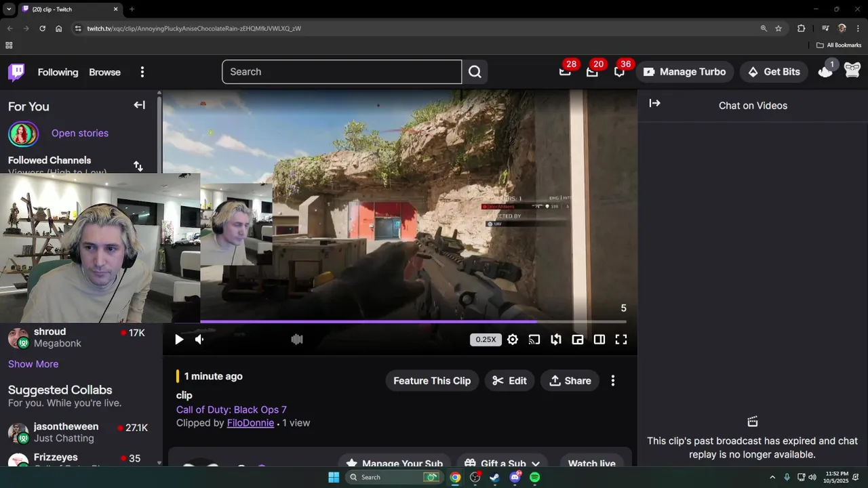This screenshot has width=868, height=488.
Task: Show hidden system tray icons
Action: point(772,477)
